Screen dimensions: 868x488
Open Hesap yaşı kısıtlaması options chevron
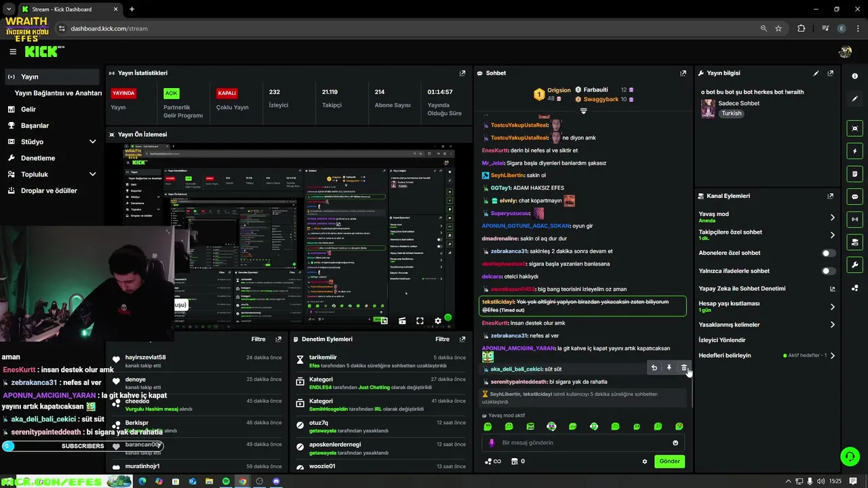coord(833,307)
